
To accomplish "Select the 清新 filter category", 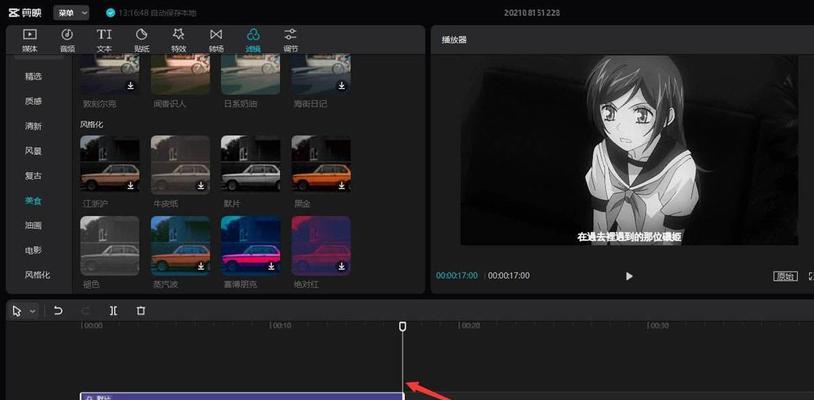I will coord(33,126).
